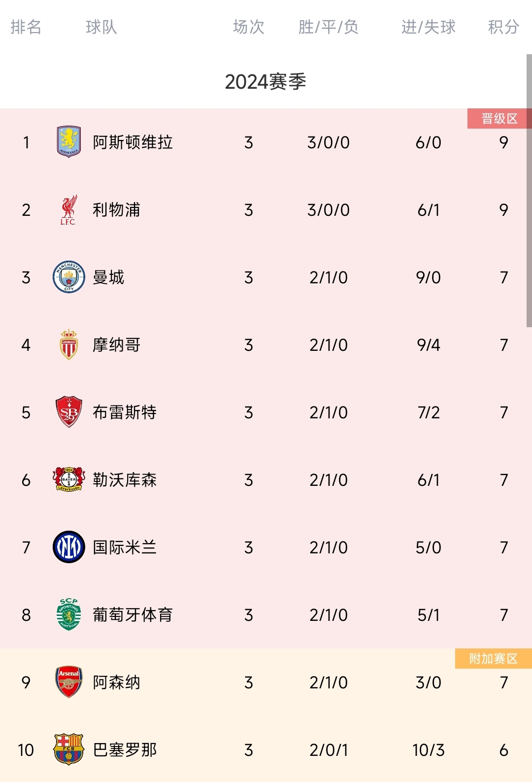Select the Sporting CP green crest
Screen dimensions: 532x782
click(69, 614)
